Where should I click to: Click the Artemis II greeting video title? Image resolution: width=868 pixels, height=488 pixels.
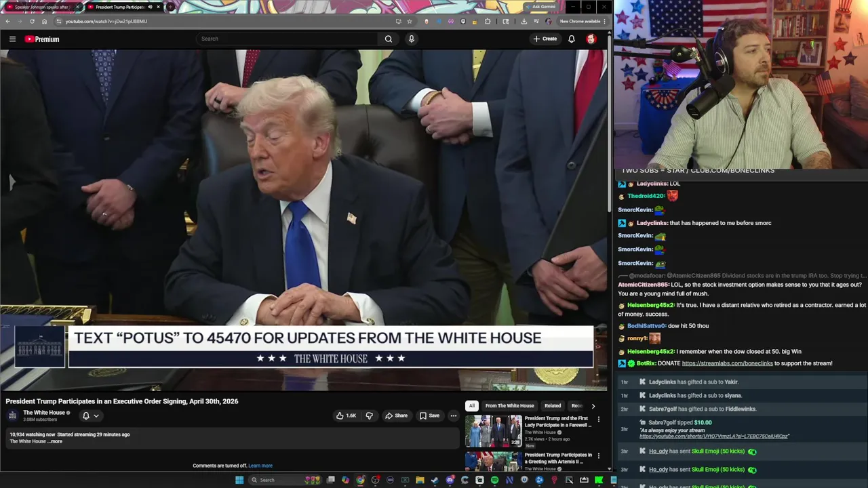[558, 458]
